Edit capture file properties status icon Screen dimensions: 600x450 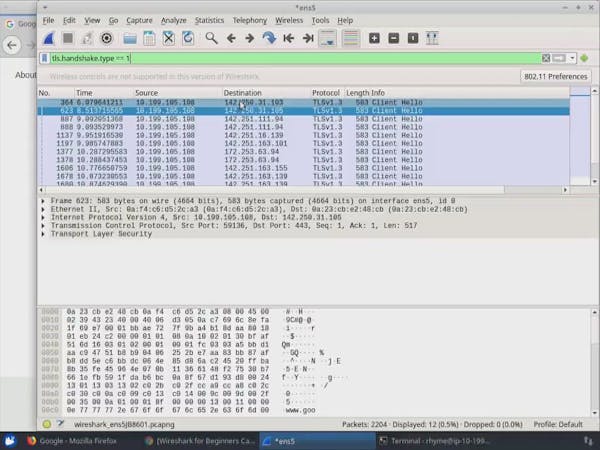(60, 424)
